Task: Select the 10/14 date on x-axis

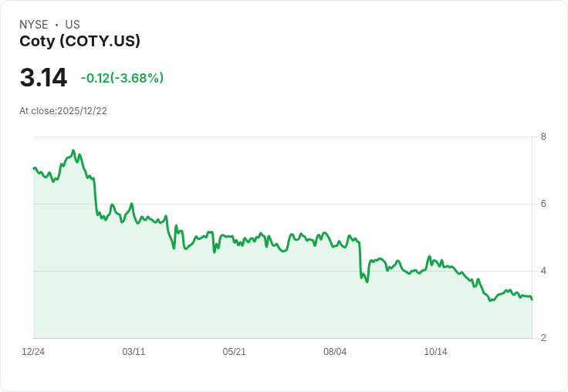Action: [x=436, y=352]
